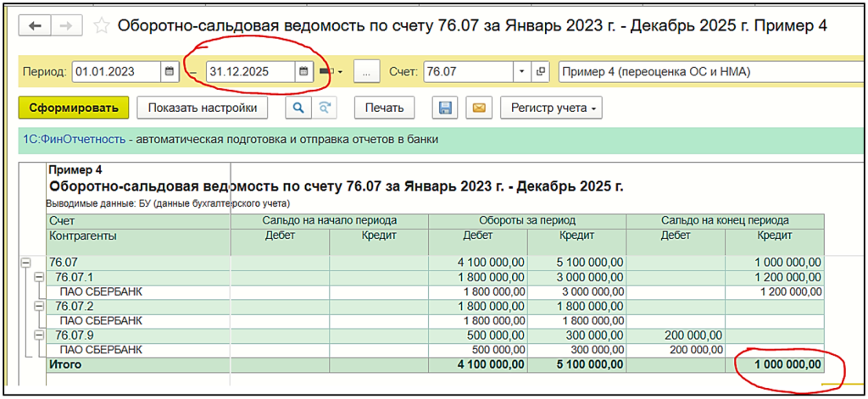Click the Сформировать button

(x=73, y=108)
